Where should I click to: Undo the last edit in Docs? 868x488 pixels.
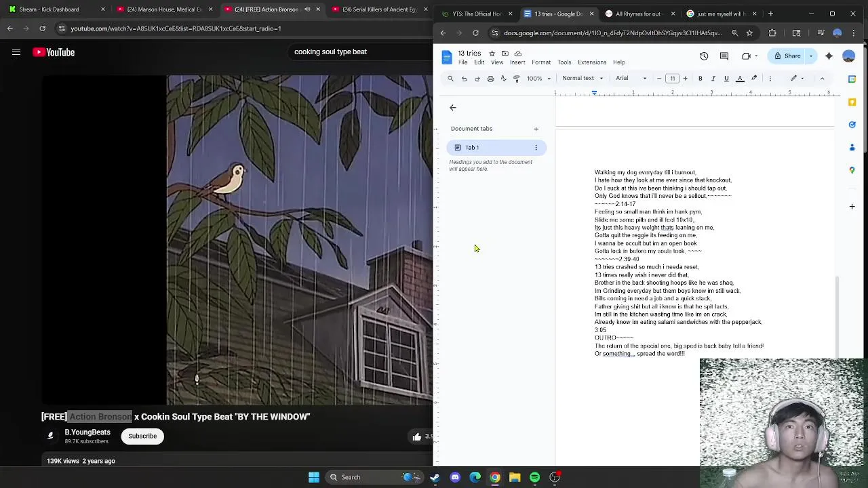coord(465,79)
